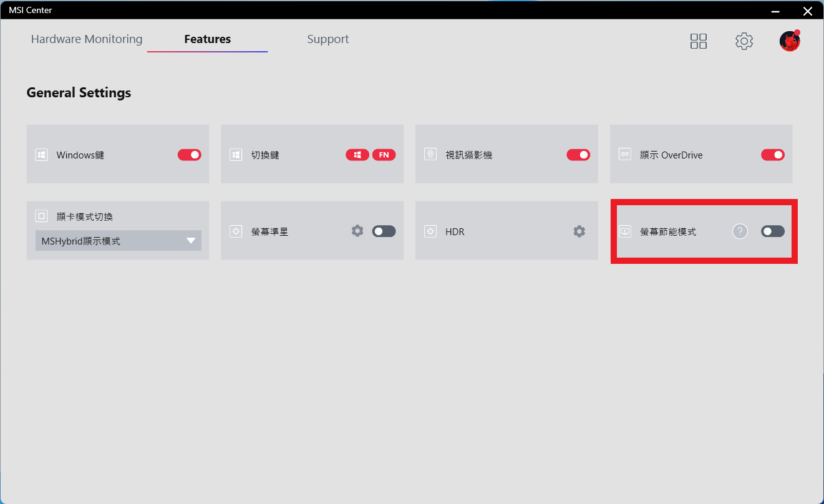
Task: Click the Windows logo icon beside Windows鍵
Action: click(41, 155)
